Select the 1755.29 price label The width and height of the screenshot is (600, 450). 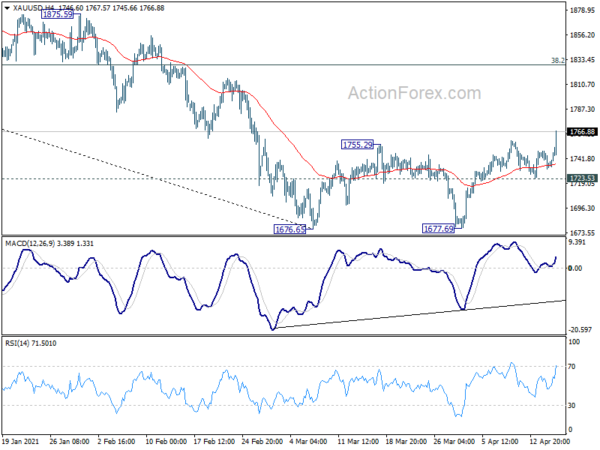(357, 145)
